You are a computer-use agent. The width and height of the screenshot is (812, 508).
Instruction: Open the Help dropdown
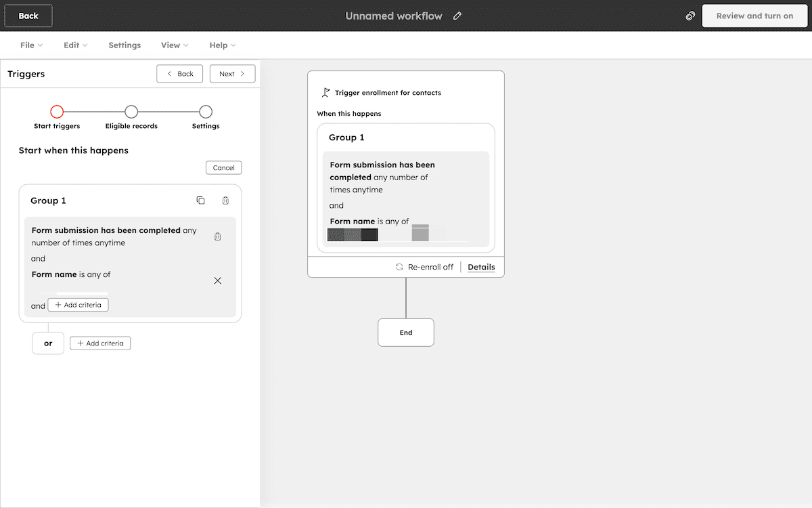point(222,45)
